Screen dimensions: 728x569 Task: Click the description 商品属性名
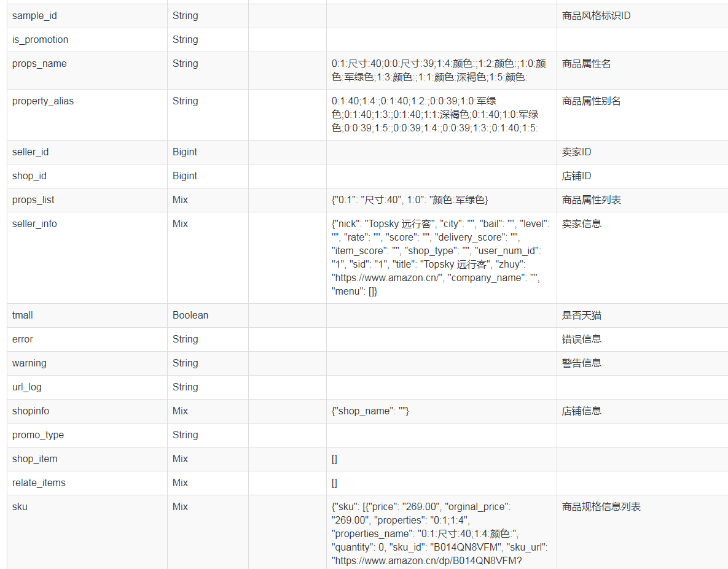(586, 64)
